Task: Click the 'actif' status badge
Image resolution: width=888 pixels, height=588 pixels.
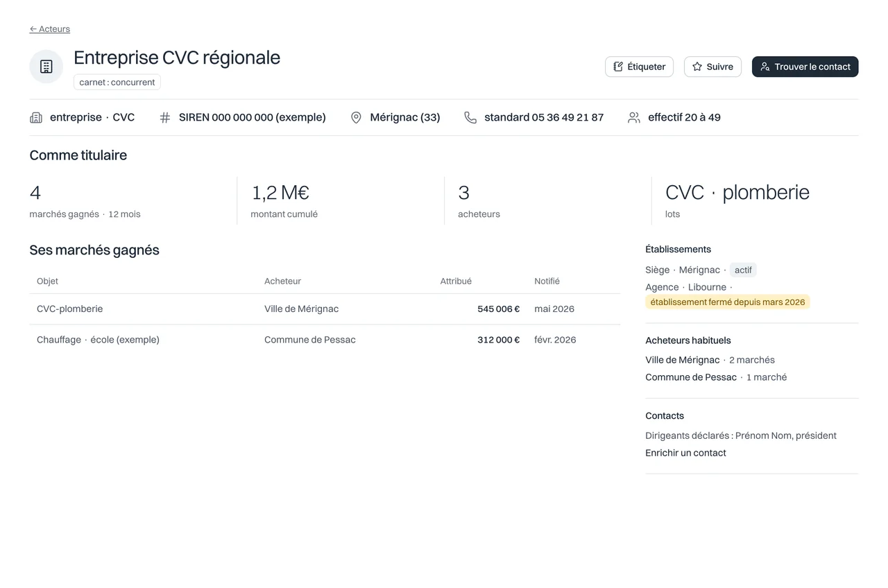Action: (x=743, y=270)
